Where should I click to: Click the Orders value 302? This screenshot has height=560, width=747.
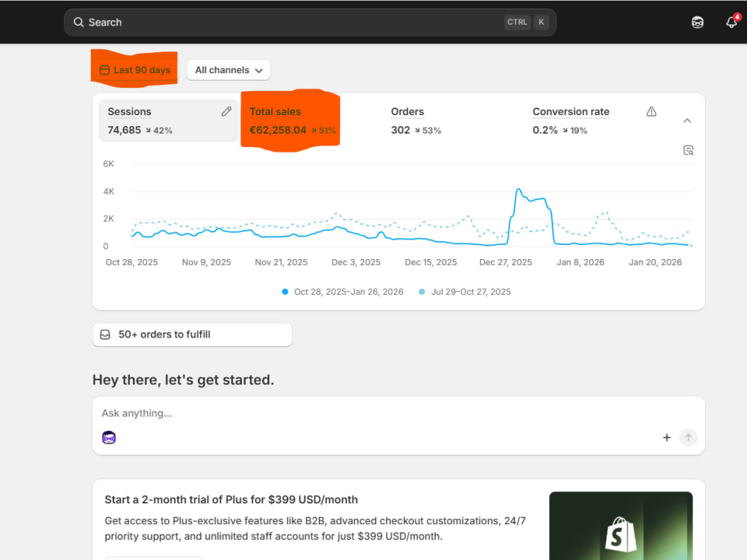click(400, 130)
